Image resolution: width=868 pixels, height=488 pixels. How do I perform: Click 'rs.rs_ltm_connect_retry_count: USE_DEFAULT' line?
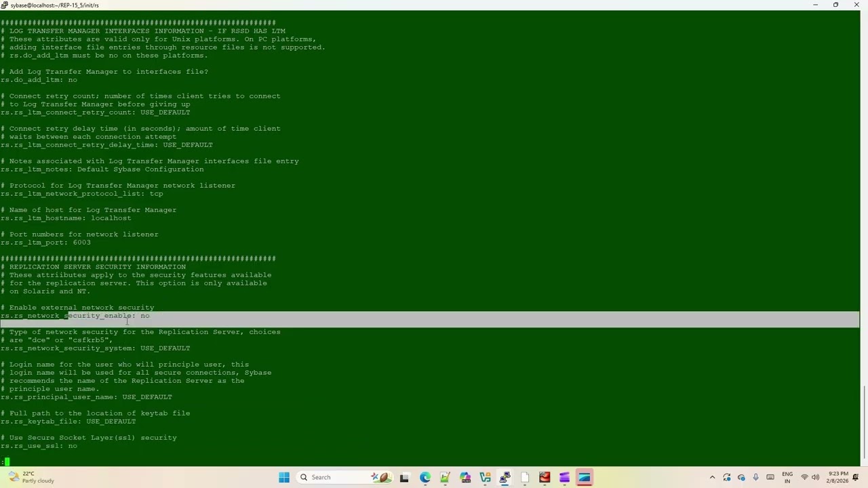(96, 113)
